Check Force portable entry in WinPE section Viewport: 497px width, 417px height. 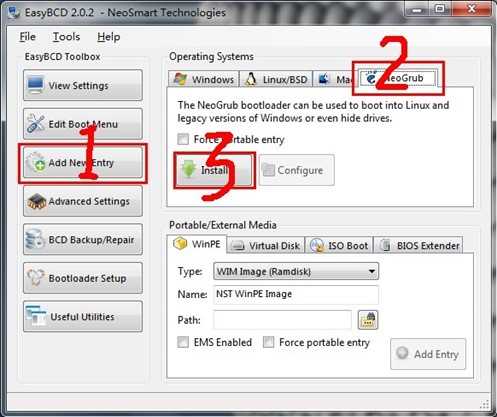point(268,342)
